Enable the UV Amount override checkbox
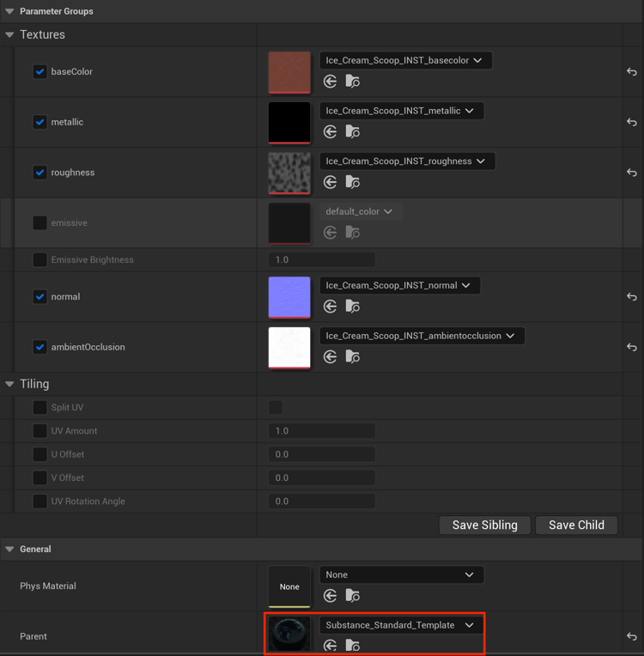Viewport: 644px width, 656px height. pos(39,430)
